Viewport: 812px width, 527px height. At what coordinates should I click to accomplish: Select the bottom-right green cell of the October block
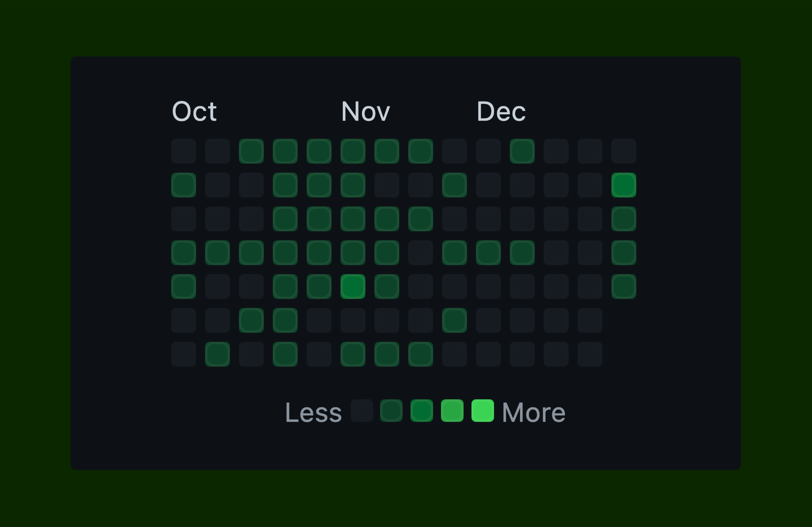[x=285, y=353]
